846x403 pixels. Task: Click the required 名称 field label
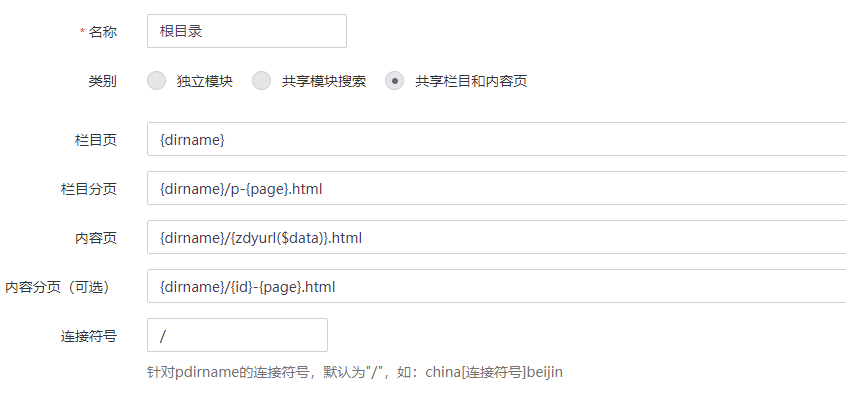click(102, 32)
